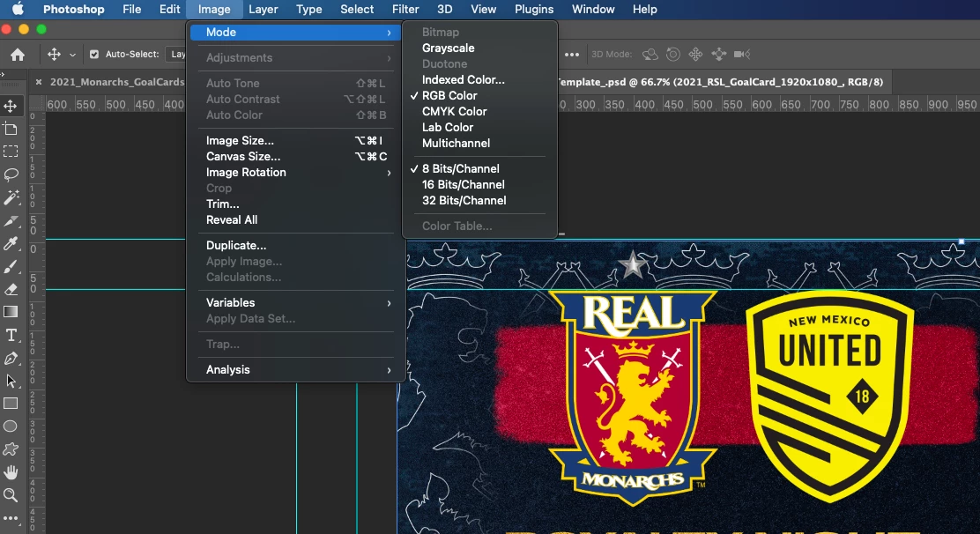Open the Filter menu
The height and width of the screenshot is (534, 980).
click(405, 10)
